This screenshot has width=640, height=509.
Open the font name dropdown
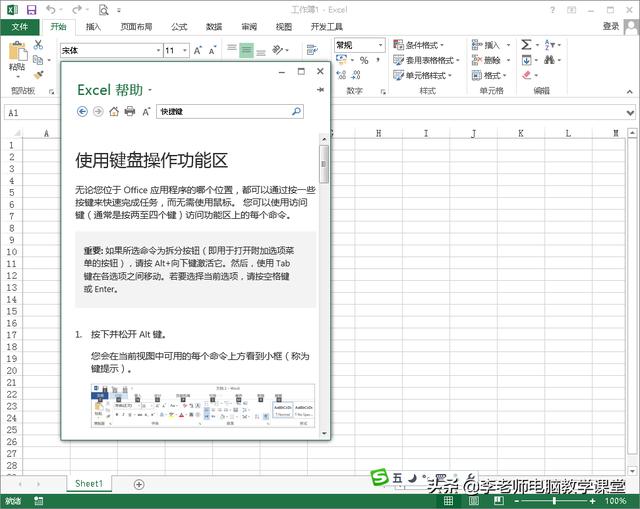158,50
